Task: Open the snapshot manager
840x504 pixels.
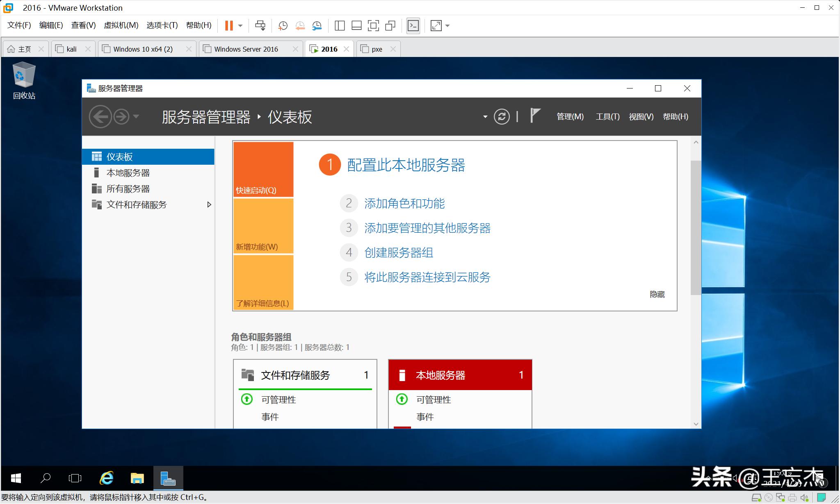Action: [x=316, y=25]
